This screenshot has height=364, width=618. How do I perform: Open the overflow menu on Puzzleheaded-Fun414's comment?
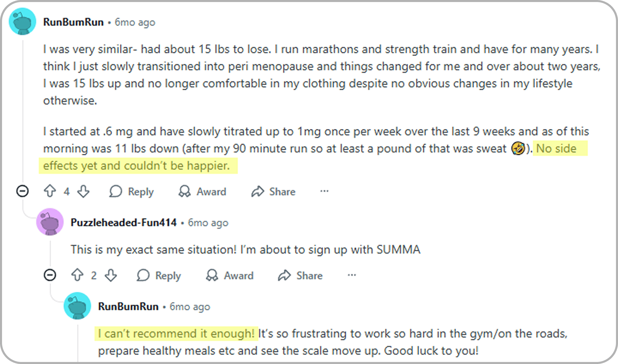(x=351, y=275)
